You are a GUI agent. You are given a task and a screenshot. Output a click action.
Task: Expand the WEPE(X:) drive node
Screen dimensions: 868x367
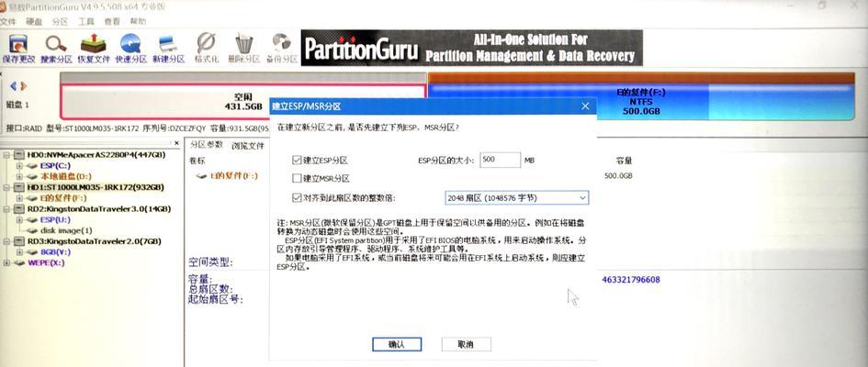pyautogui.click(x=6, y=263)
